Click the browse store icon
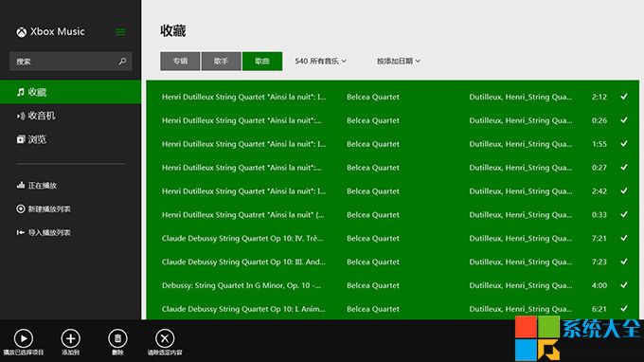The image size is (644, 362). (x=21, y=139)
